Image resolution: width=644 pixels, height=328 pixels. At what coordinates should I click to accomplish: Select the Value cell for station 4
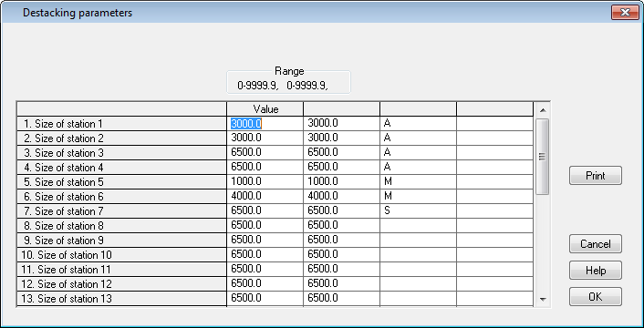click(x=265, y=168)
